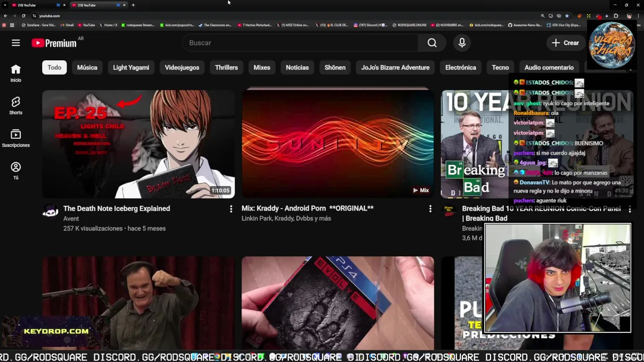Start voice search with the microphone icon
Viewport: 644px width, 362px height.
point(462,43)
